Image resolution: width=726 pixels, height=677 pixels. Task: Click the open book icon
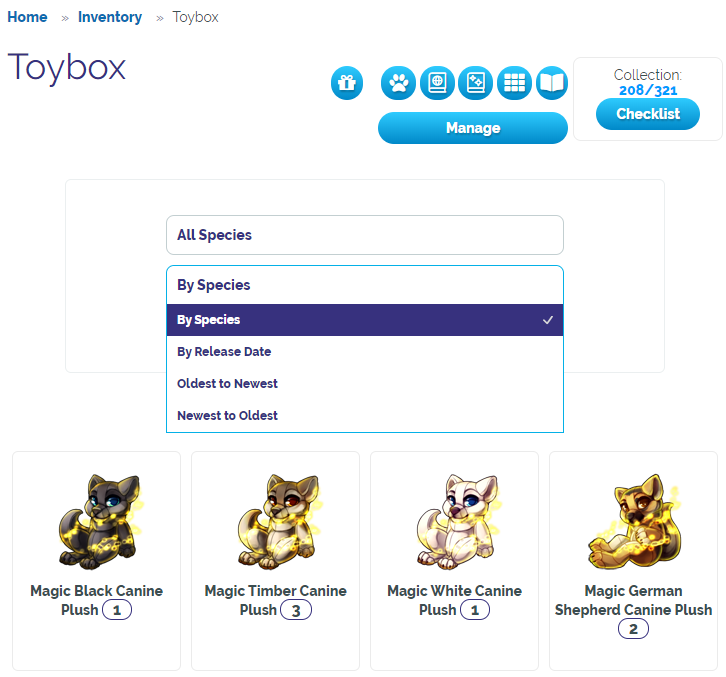point(552,83)
